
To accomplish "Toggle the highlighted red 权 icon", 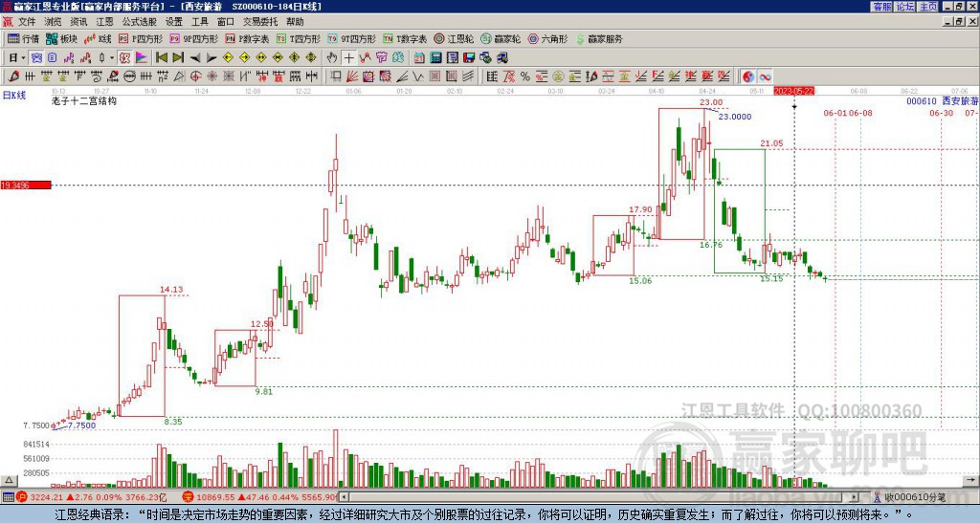I will pos(124,57).
